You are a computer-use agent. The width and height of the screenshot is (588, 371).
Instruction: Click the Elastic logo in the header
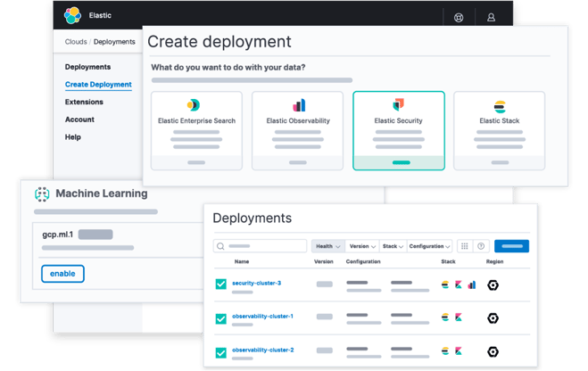tap(72, 15)
